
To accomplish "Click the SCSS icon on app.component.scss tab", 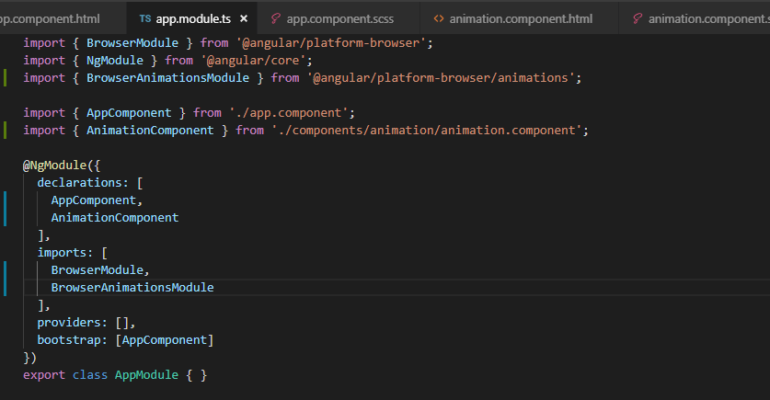I will click(x=276, y=19).
